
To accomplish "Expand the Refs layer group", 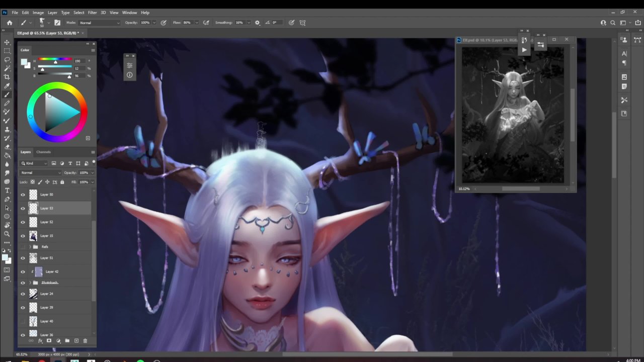I will [30, 247].
